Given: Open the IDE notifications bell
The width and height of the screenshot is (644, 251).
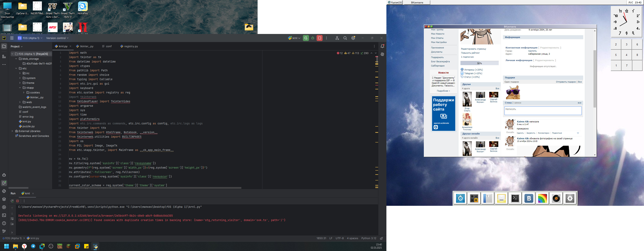Looking at the screenshot, I should 382,46.
